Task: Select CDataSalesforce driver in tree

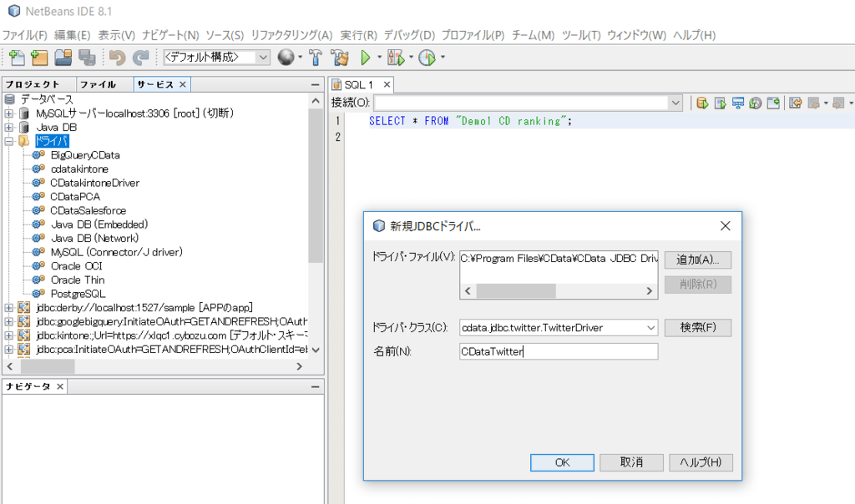Action: 88,210
